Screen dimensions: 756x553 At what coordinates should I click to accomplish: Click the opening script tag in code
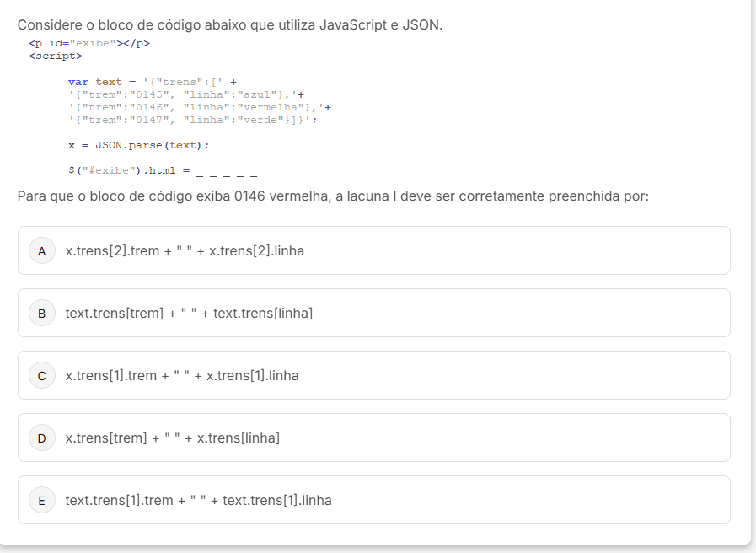pyautogui.click(x=56, y=56)
